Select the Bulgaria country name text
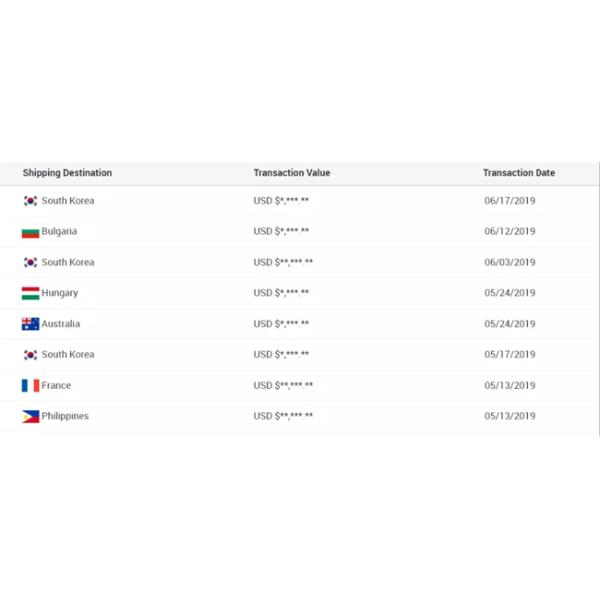The width and height of the screenshot is (600, 600). pos(59,231)
